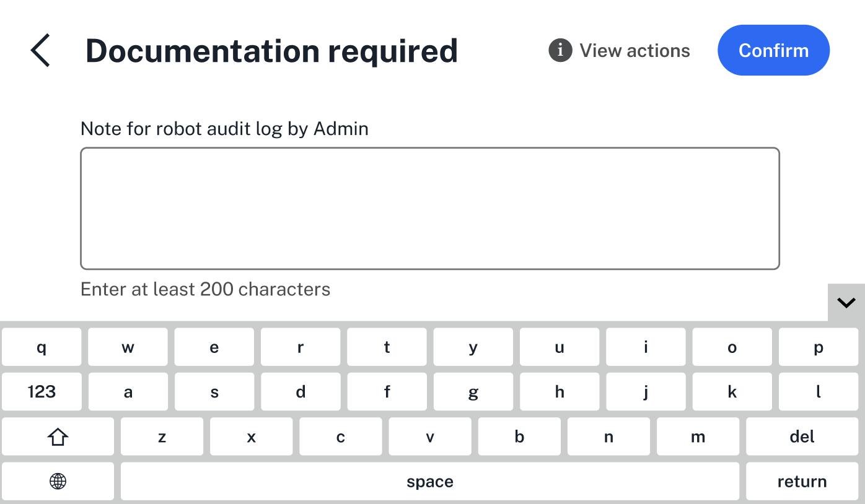
Task: Tap the a key
Action: [x=128, y=391]
